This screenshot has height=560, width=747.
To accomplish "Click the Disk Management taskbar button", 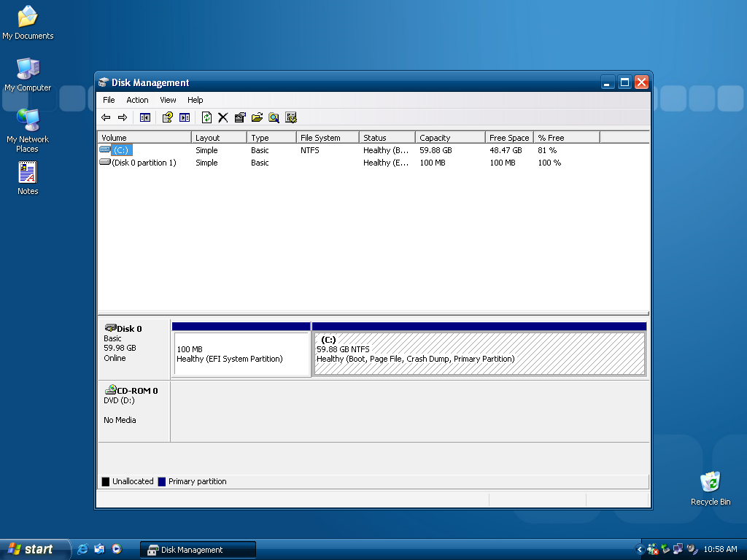I will [x=197, y=549].
